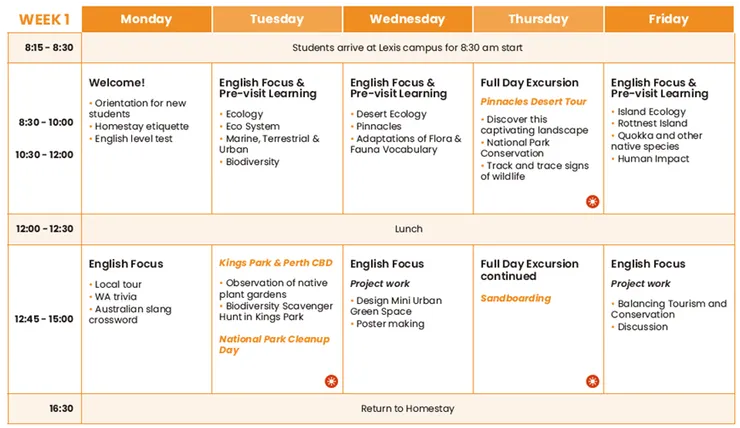Image resolution: width=740 pixels, height=428 pixels.
Task: Click the red sun icon in Tuesday afternoon cell
Action: click(331, 381)
